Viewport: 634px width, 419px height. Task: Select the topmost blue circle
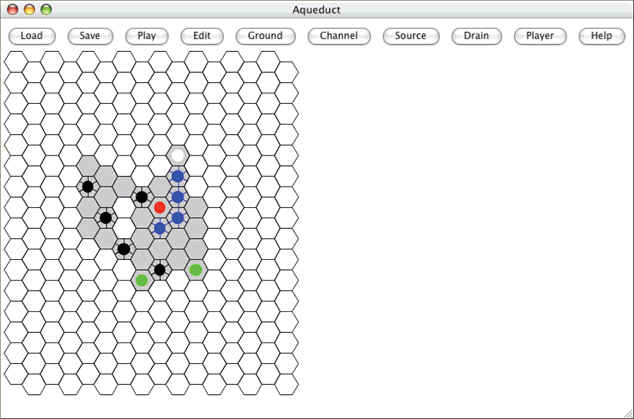pos(177,176)
